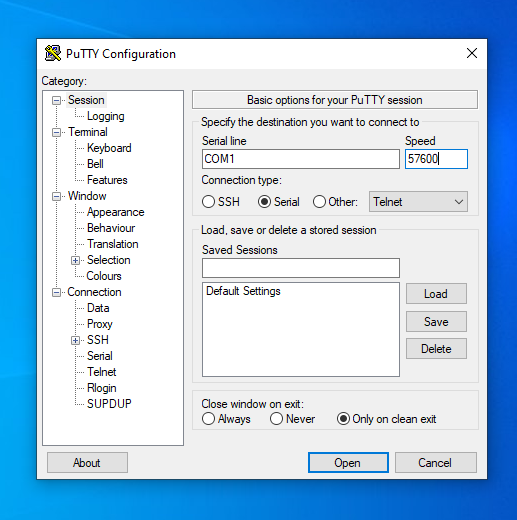Screen dimensions: 517x520
Task: Open the Telnet settings category in tree
Action: 102,372
